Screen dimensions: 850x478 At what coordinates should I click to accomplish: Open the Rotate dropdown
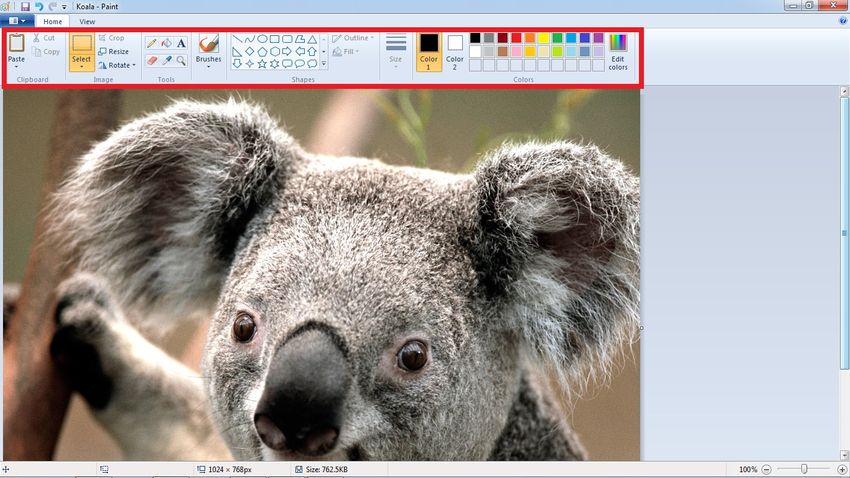coord(117,65)
